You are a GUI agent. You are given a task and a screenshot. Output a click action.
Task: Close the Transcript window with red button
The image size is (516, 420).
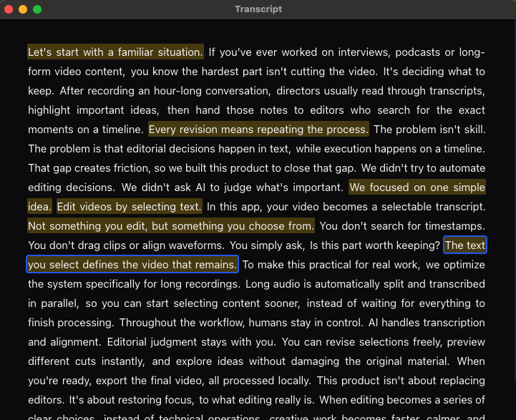(x=9, y=9)
